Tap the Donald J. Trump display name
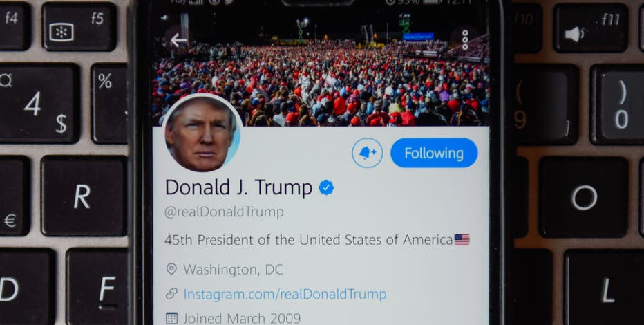 238,188
